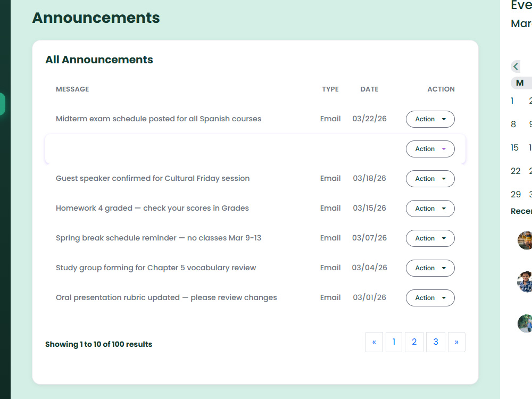
Task: Click the previous month chevron in calendar
Action: [x=516, y=66]
